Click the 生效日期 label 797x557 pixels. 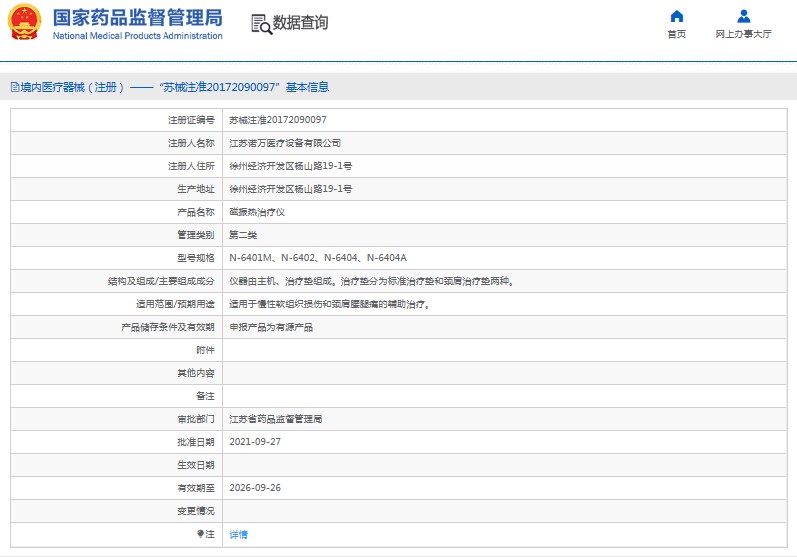[x=196, y=465]
